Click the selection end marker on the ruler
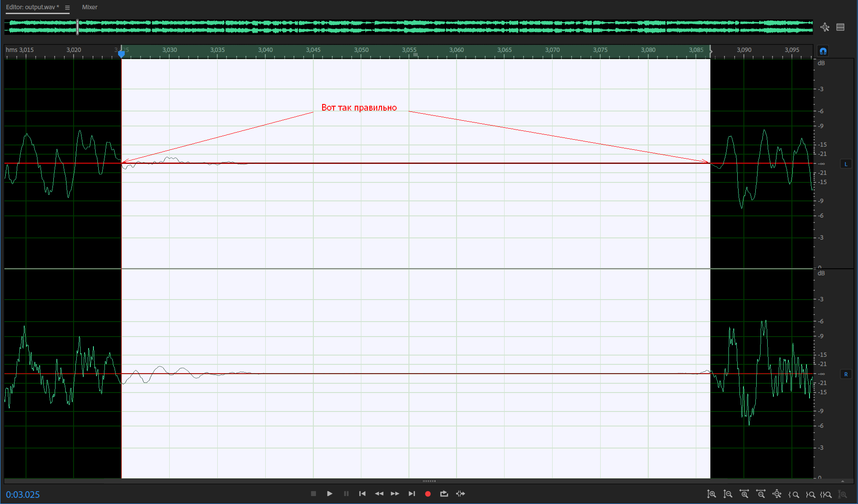The image size is (858, 504). point(710,51)
